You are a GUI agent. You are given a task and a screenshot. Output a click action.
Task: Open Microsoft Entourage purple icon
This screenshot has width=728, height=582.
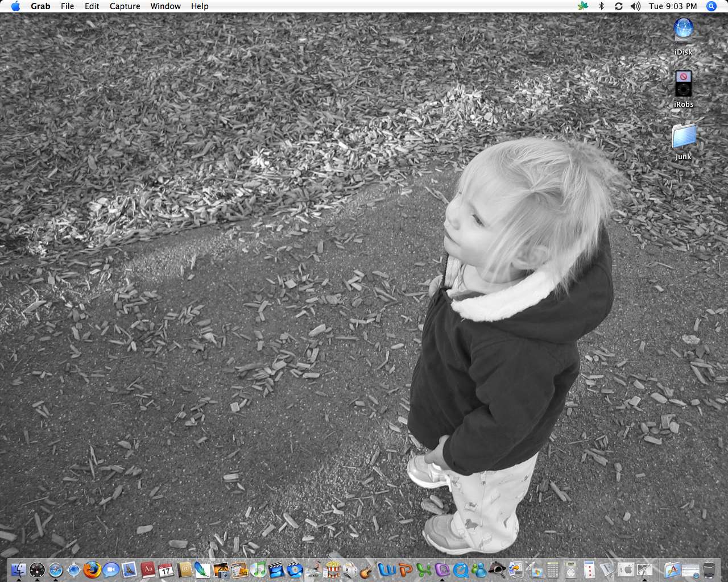click(442, 569)
